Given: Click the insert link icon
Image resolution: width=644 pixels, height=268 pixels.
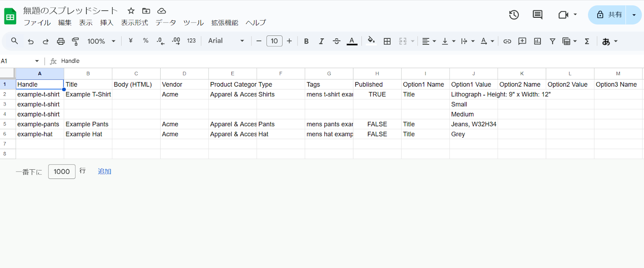Looking at the screenshot, I should pyautogui.click(x=507, y=41).
